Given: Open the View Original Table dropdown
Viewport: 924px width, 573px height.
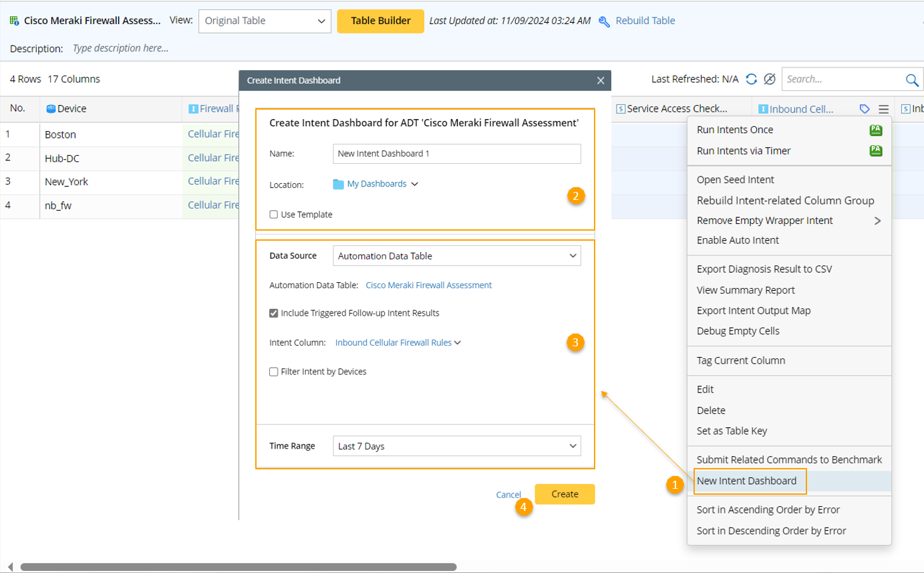Looking at the screenshot, I should click(265, 21).
